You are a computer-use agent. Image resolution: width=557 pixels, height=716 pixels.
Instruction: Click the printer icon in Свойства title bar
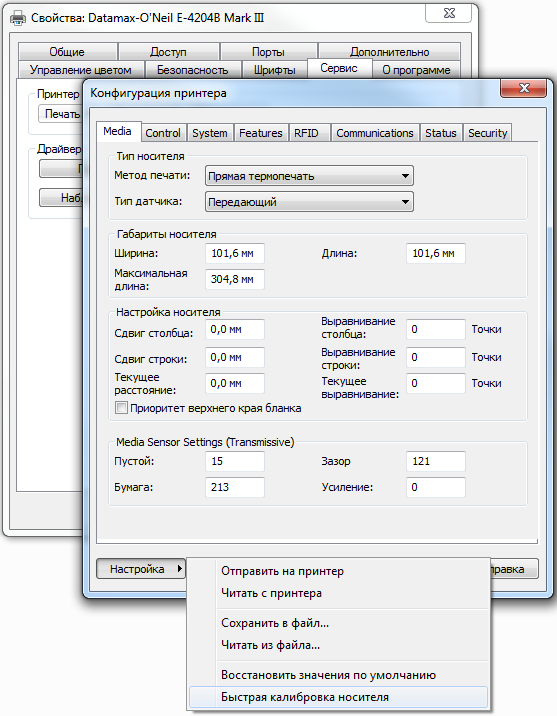click(x=18, y=18)
